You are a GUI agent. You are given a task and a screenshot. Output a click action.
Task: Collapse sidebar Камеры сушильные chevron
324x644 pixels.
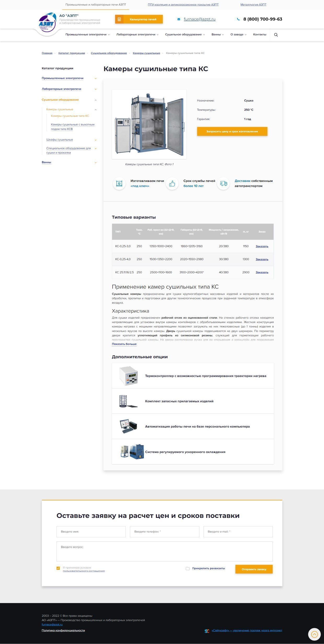[96, 110]
